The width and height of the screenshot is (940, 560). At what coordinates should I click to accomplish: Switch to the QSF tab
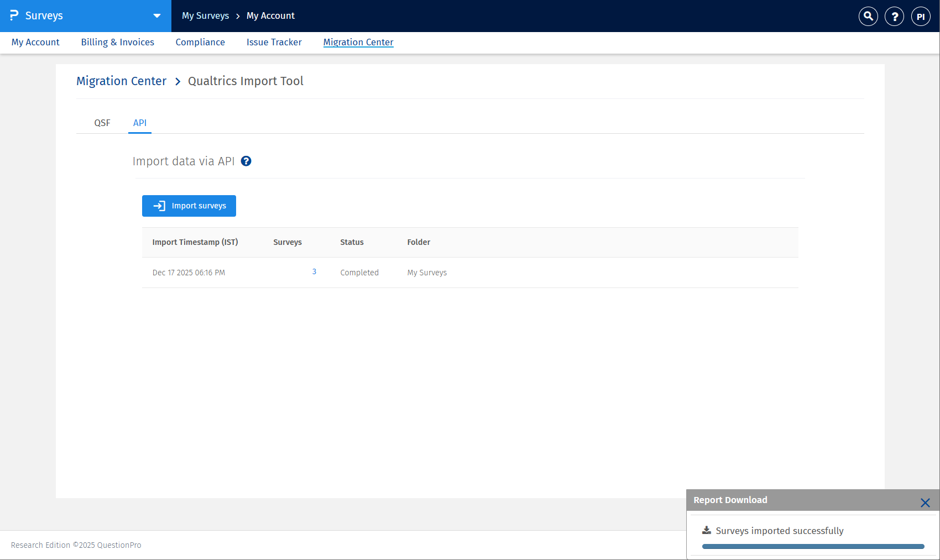102,123
